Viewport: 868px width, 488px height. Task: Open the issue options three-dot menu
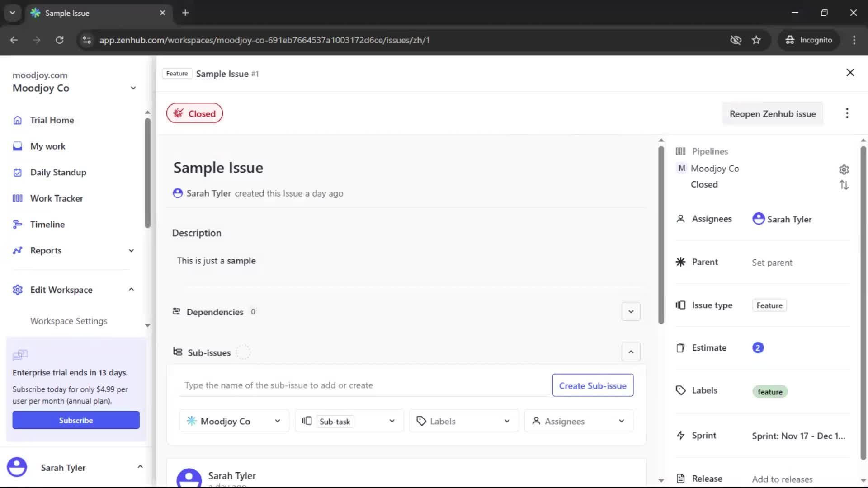(x=847, y=113)
